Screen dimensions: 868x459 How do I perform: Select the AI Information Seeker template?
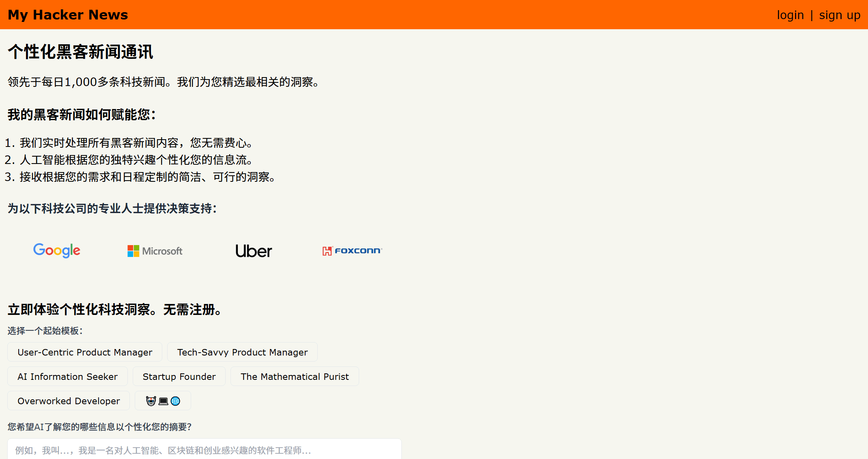click(67, 377)
